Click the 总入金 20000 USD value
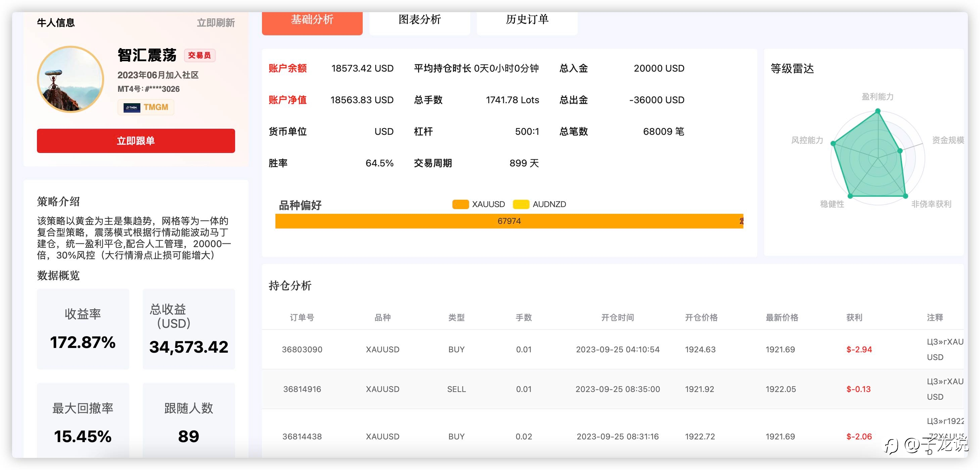This screenshot has width=980, height=470. pos(659,68)
